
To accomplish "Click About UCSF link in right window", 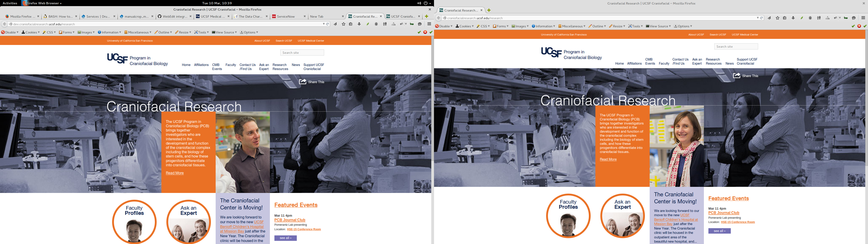I will click(696, 35).
